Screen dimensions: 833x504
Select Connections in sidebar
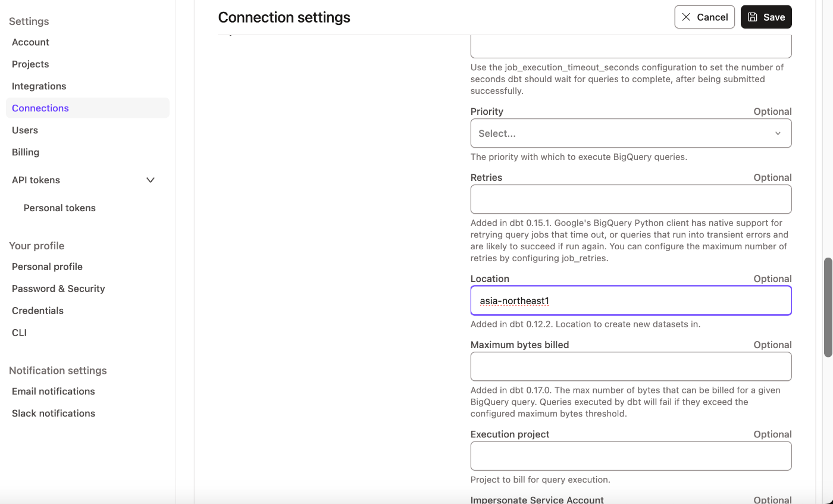coord(87,108)
